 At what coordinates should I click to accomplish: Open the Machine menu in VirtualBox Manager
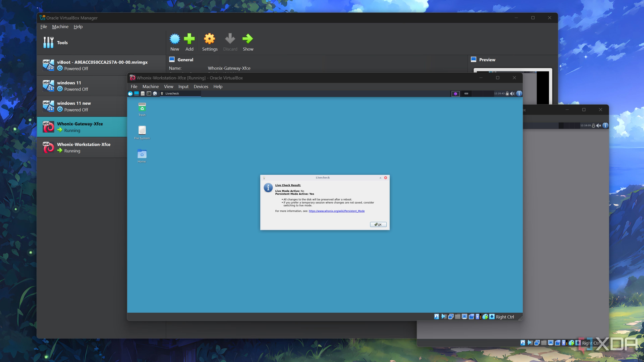(x=60, y=26)
